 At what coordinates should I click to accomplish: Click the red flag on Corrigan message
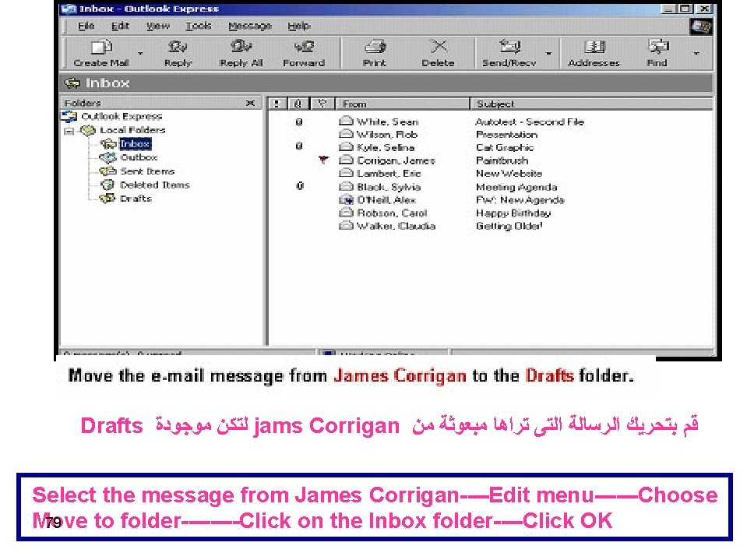coord(323,160)
